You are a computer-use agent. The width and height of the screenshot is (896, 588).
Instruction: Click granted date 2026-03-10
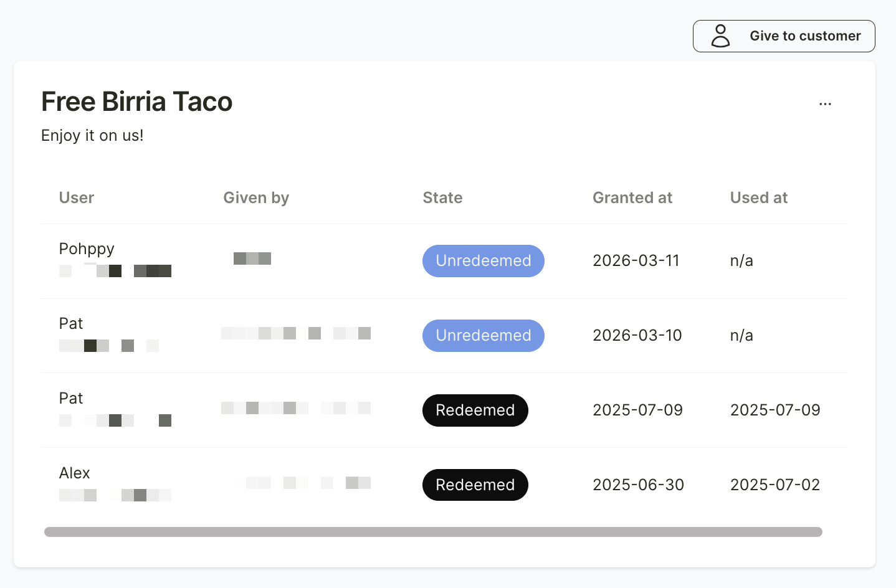pyautogui.click(x=637, y=335)
